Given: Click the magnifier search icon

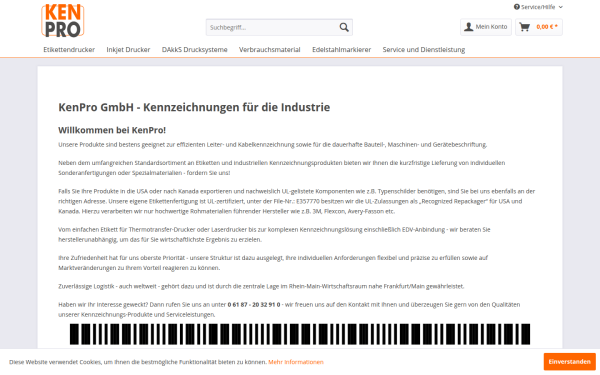Looking at the screenshot, I should tap(344, 27).
